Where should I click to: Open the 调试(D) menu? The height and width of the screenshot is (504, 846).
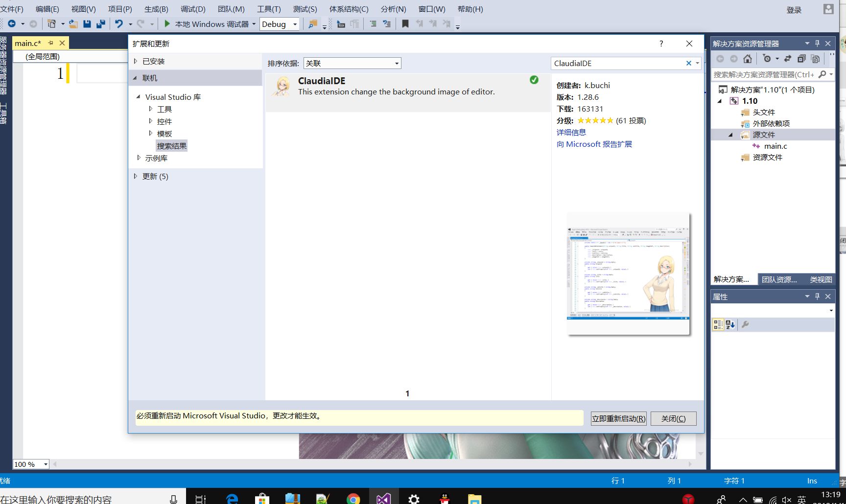tap(193, 9)
